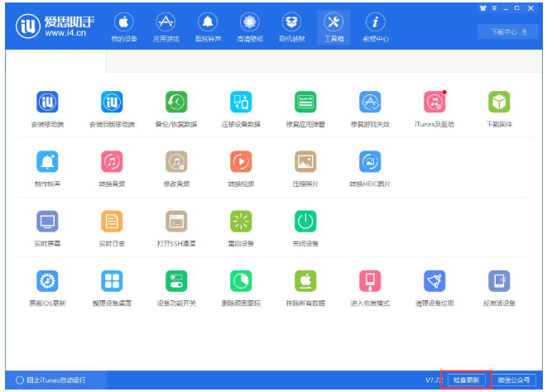The image size is (547, 392).
Task: Open 迁移设备数据 migration tool
Action: [241, 109]
